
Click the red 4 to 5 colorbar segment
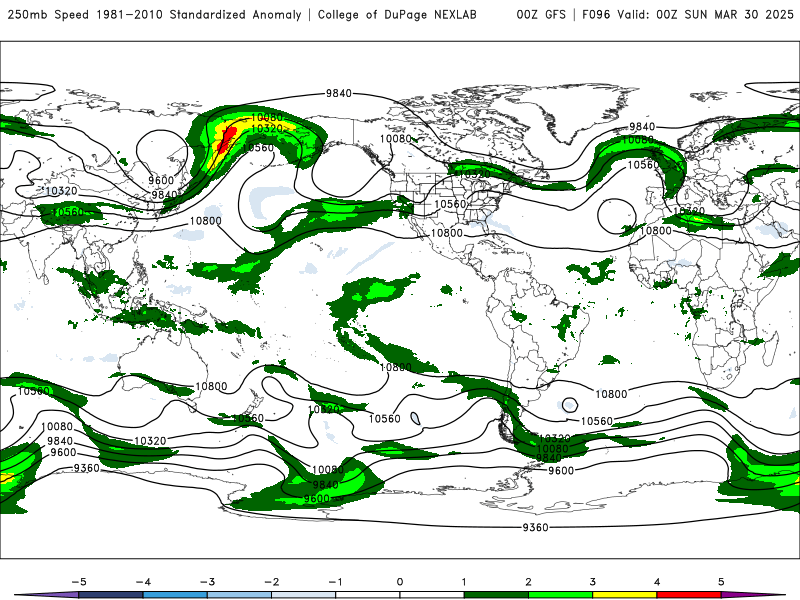(688, 595)
